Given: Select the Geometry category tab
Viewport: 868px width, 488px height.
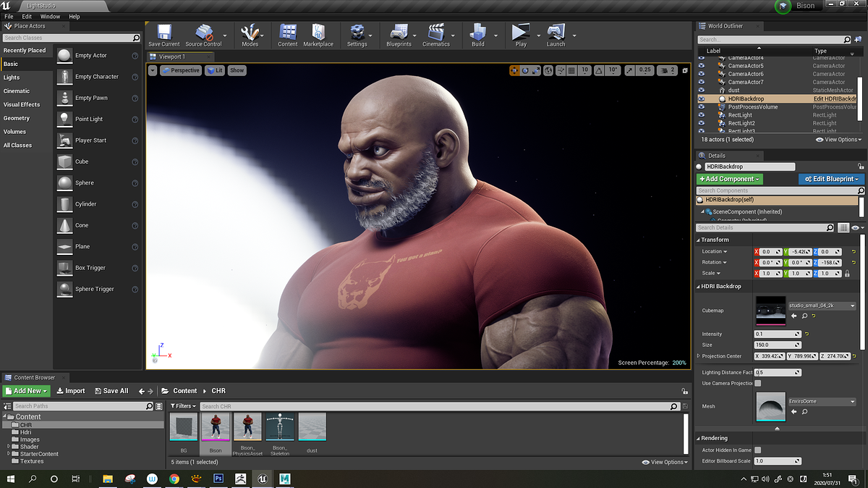Looking at the screenshot, I should [x=17, y=118].
